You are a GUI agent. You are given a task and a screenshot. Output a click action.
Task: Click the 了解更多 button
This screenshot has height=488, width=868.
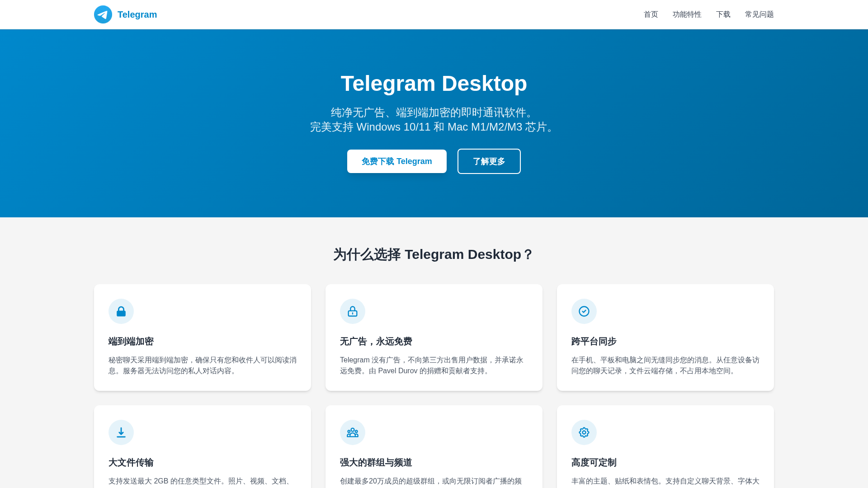[x=489, y=161]
